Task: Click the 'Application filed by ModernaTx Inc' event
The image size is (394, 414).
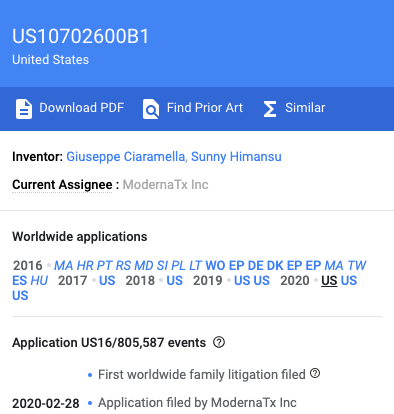Action: click(x=197, y=403)
